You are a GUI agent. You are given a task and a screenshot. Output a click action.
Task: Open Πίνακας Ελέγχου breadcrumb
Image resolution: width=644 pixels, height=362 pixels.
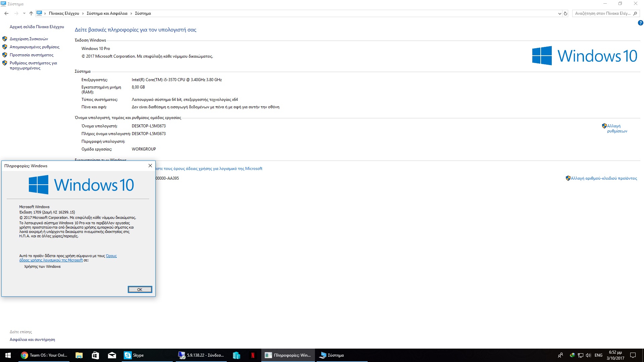point(64,13)
